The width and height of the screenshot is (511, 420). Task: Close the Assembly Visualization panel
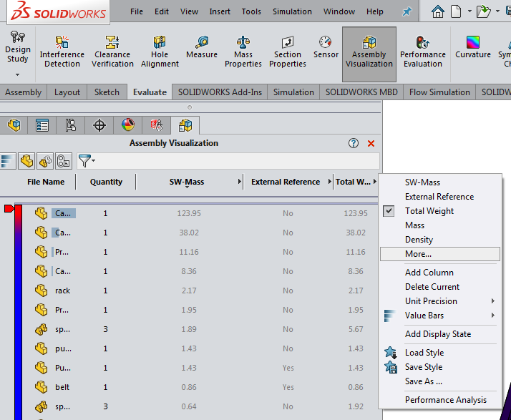pos(371,143)
